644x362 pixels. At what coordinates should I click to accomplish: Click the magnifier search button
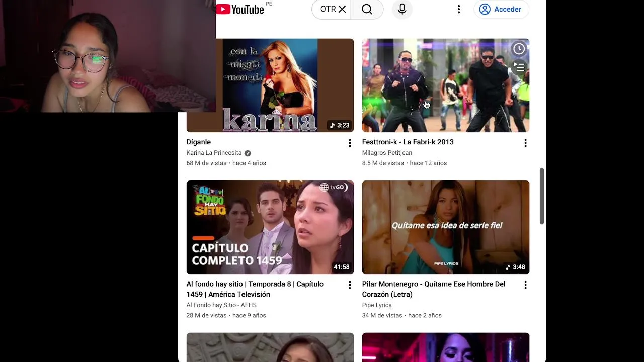[367, 9]
